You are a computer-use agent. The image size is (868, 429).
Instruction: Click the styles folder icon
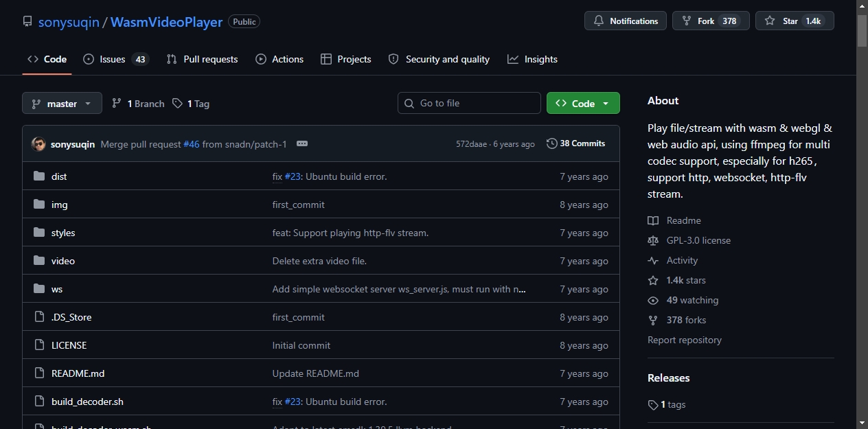tap(39, 233)
